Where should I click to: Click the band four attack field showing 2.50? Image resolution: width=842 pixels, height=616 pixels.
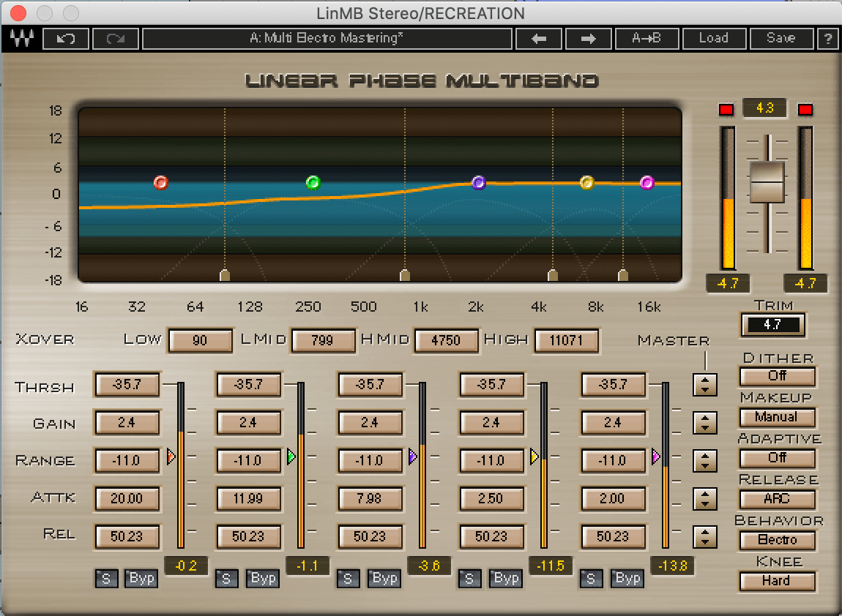pos(491,498)
